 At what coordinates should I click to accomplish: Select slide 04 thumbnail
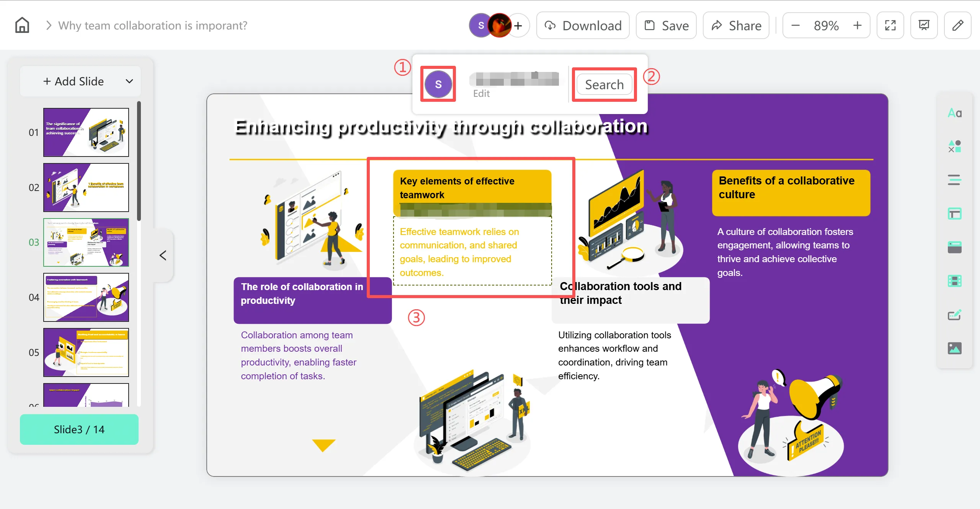tap(86, 297)
